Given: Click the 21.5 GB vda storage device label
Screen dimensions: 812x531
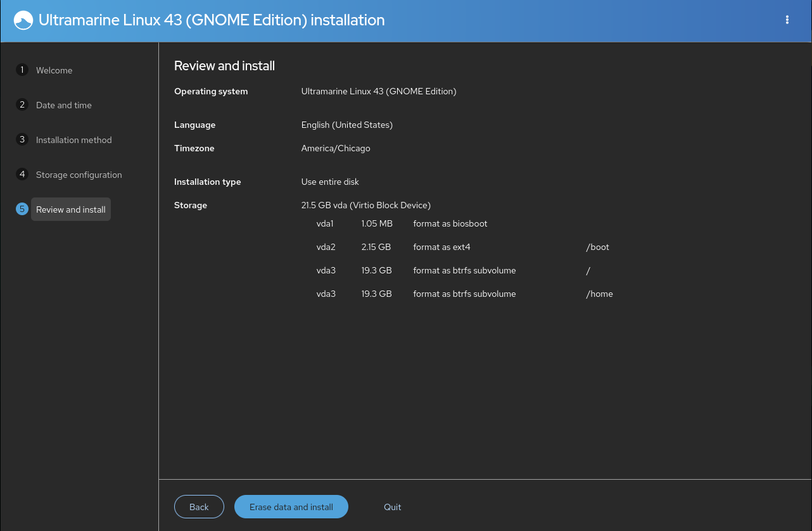Looking at the screenshot, I should click(366, 205).
